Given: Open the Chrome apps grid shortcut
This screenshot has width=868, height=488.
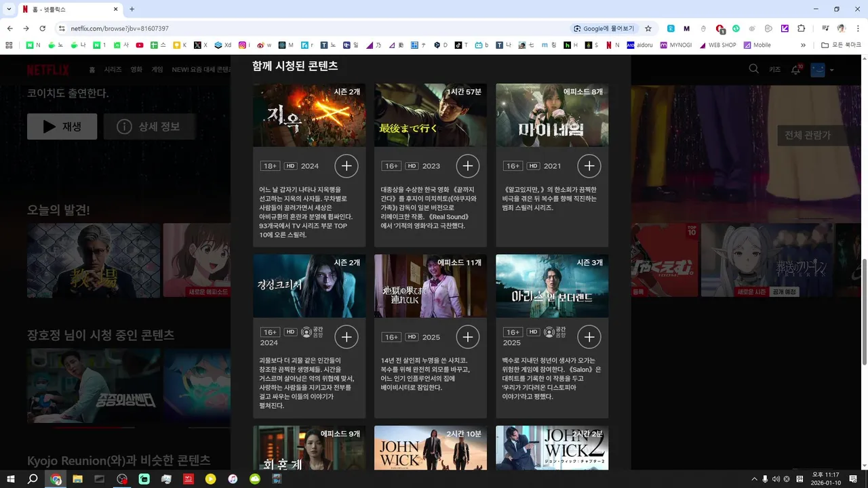Looking at the screenshot, I should coord(9,45).
